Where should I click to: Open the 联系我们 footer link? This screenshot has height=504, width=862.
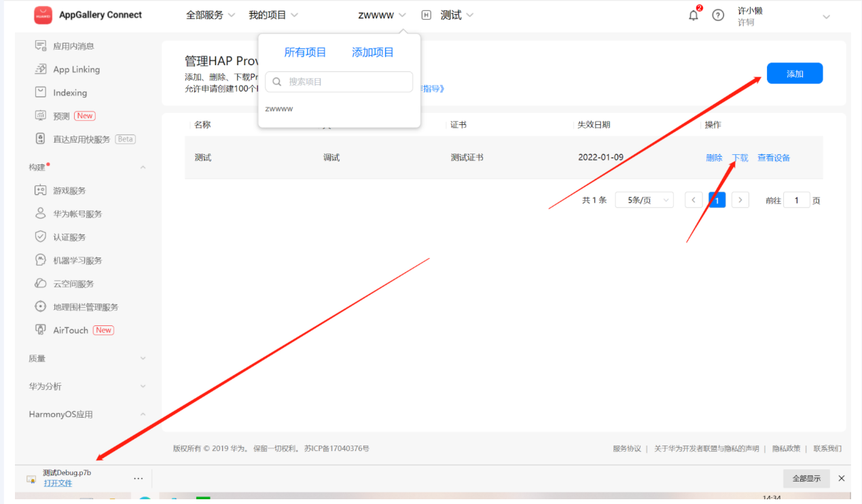coord(827,448)
